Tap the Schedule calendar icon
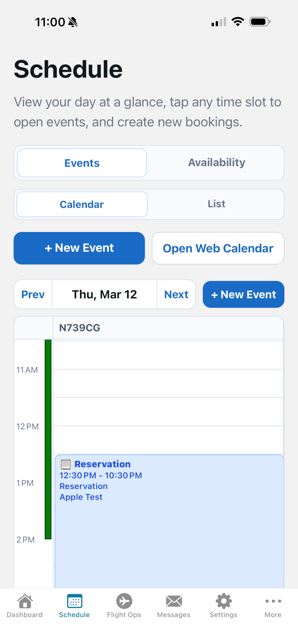The height and width of the screenshot is (644, 298). pos(74,601)
